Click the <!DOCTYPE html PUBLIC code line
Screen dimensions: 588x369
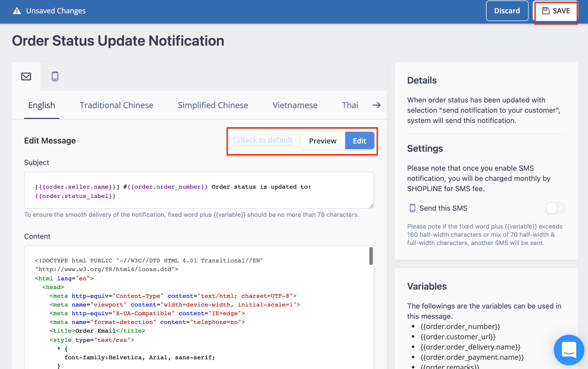(149, 261)
